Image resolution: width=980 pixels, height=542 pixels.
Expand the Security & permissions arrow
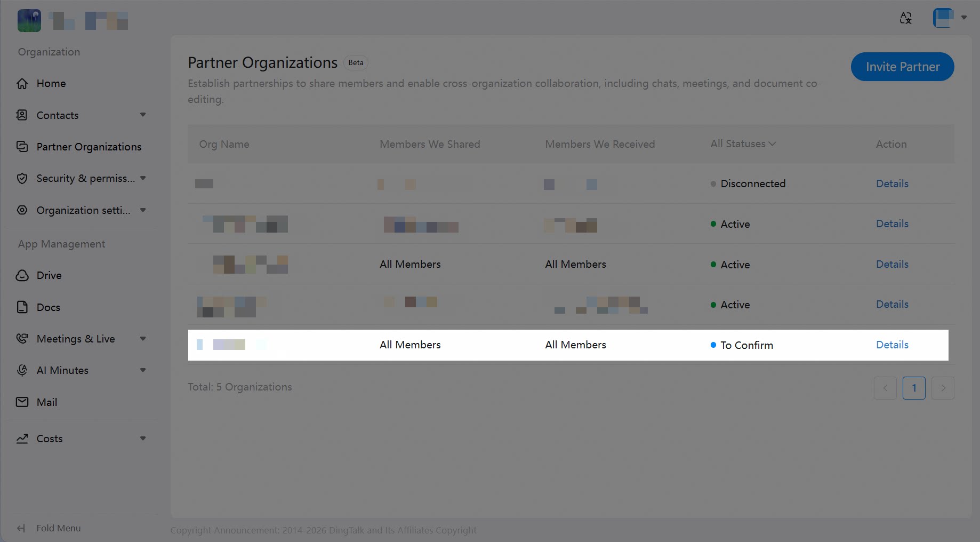(143, 178)
